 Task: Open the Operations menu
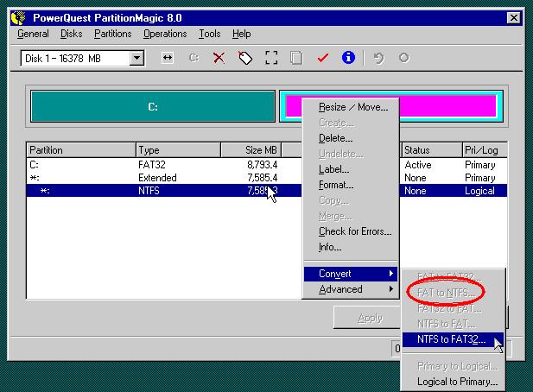165,34
